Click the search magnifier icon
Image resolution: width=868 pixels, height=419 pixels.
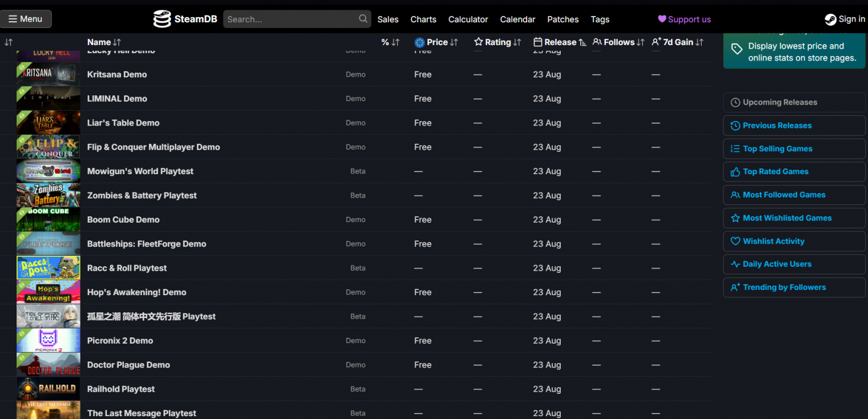[363, 19]
